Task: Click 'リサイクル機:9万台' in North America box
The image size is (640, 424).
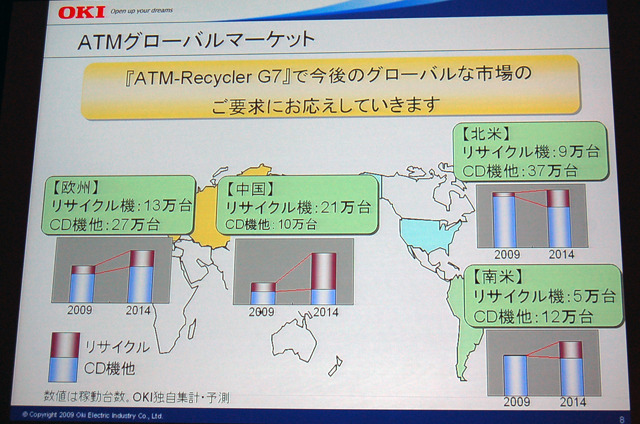Action: (x=530, y=152)
